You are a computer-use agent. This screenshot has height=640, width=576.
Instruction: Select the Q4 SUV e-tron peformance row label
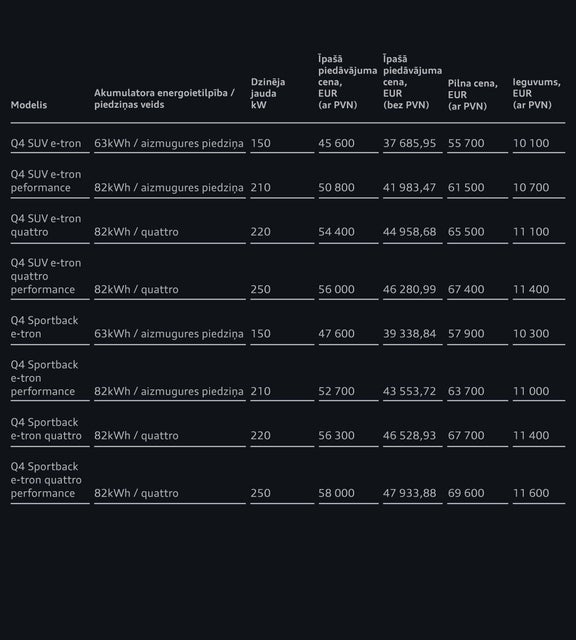(46, 181)
